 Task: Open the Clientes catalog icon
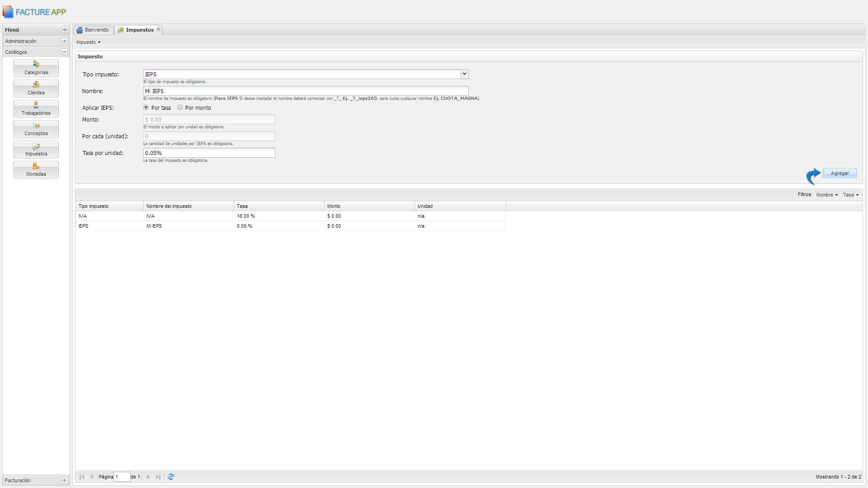[x=36, y=88]
